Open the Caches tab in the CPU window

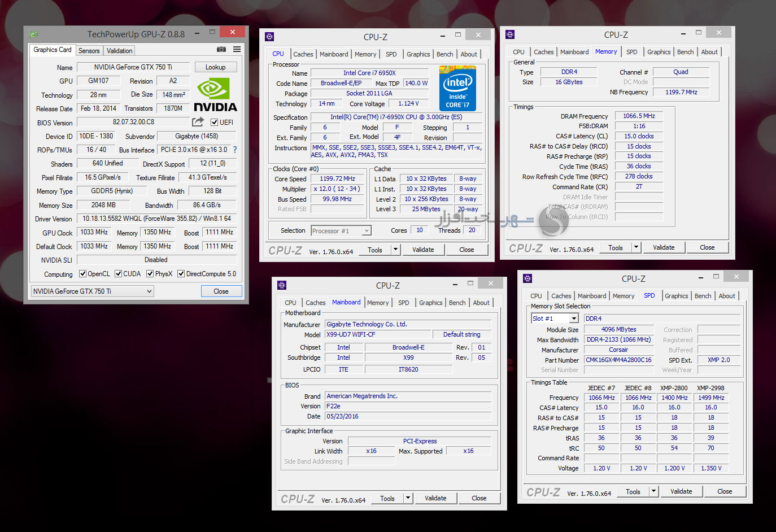303,54
